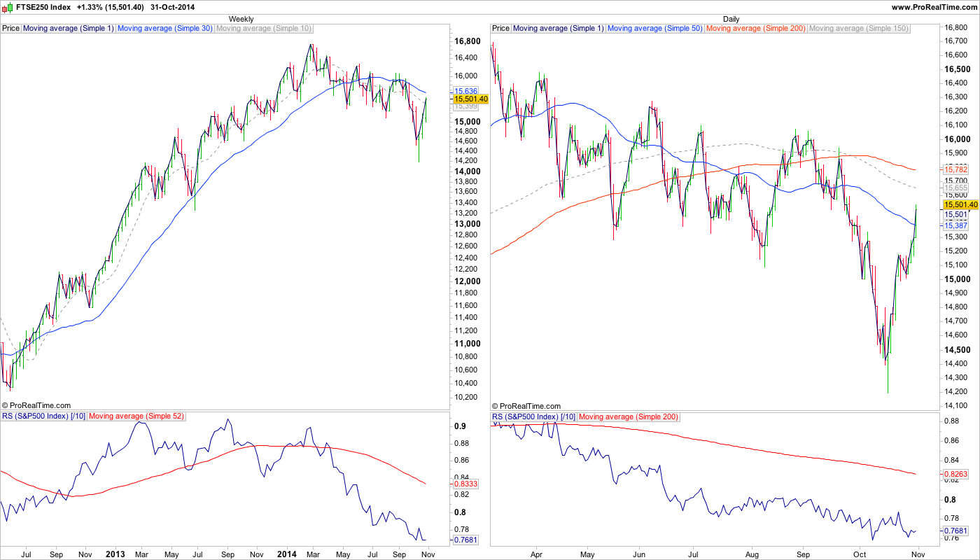Image resolution: width=980 pixels, height=560 pixels.
Task: Click Moving average (Simple 1) in Weekly chart
Action: [x=69, y=28]
